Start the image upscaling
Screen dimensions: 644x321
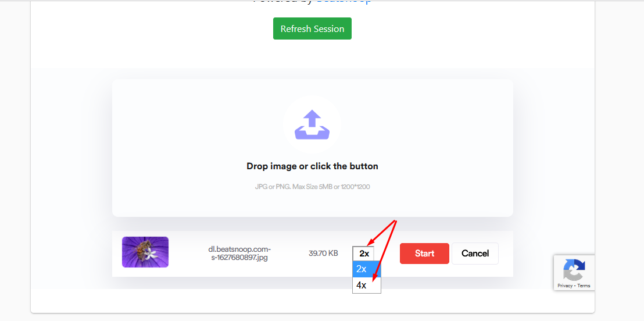[424, 253]
